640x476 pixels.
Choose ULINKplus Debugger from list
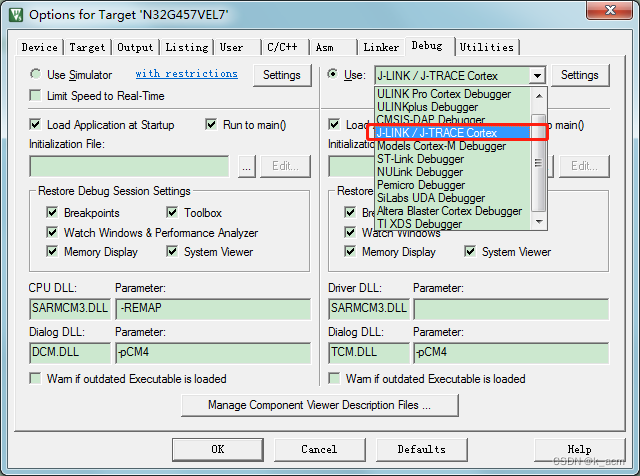point(452,107)
